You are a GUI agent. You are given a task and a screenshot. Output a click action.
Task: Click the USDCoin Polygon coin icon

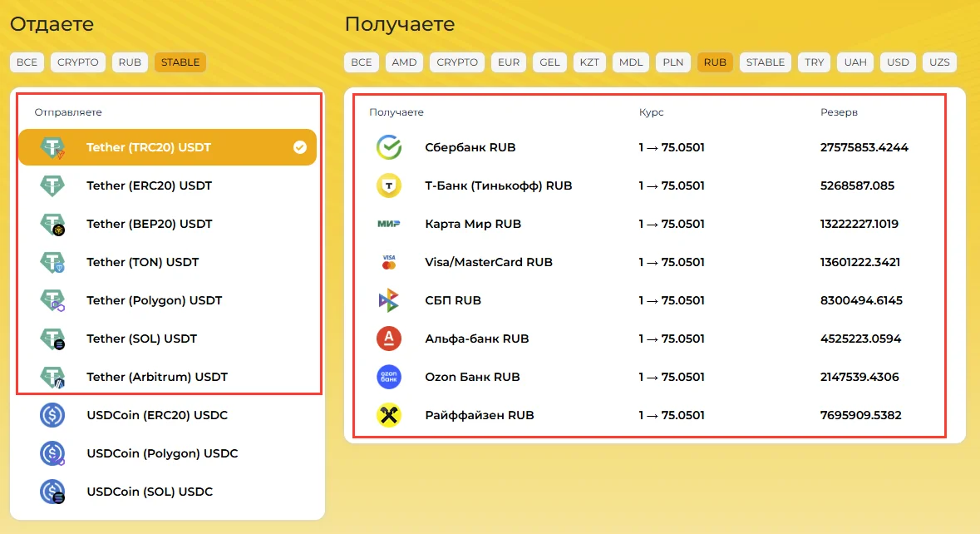[x=52, y=453]
